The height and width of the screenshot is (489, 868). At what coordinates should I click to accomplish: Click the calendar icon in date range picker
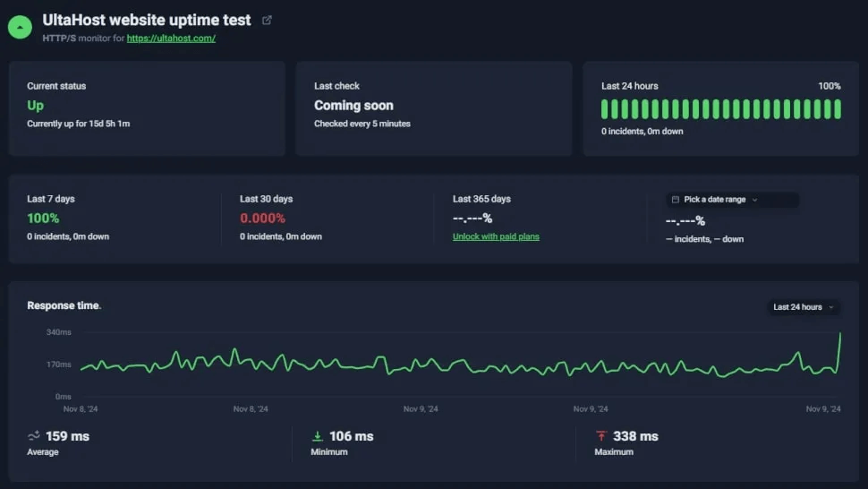(676, 200)
